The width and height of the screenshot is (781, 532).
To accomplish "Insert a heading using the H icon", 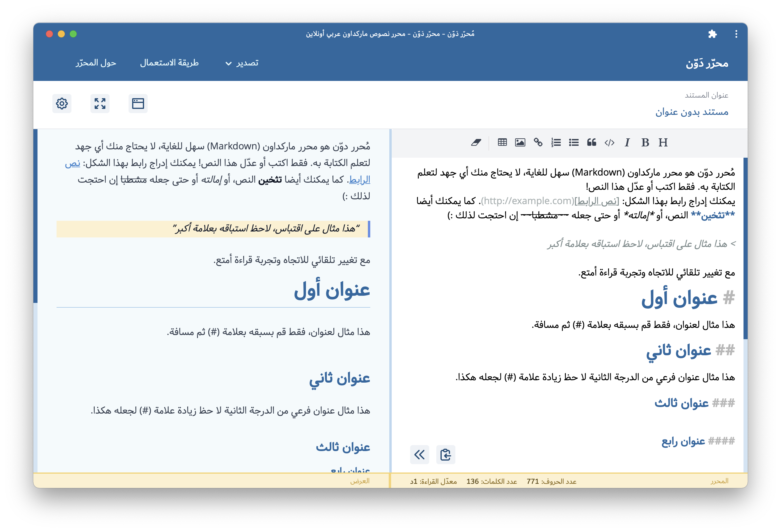I will [x=663, y=143].
